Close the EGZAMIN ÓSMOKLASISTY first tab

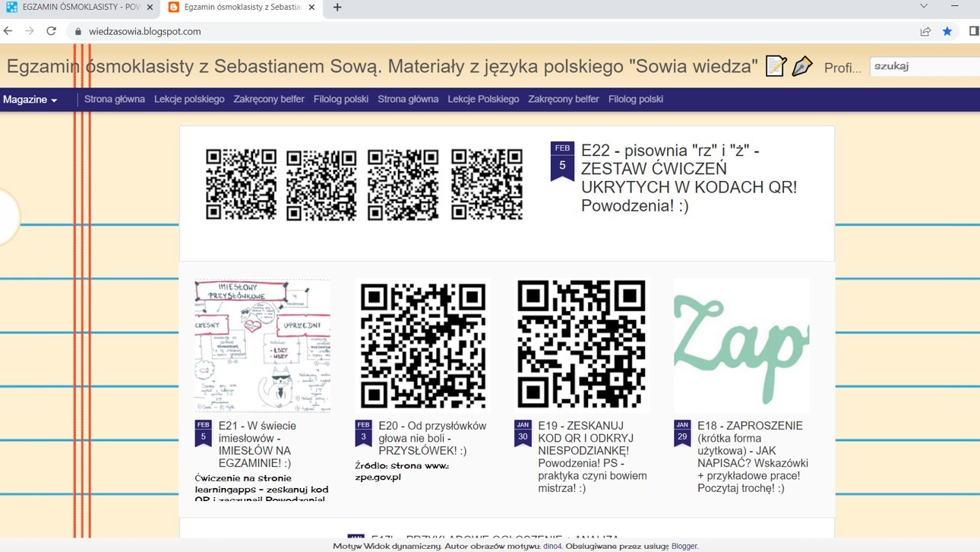[x=150, y=8]
